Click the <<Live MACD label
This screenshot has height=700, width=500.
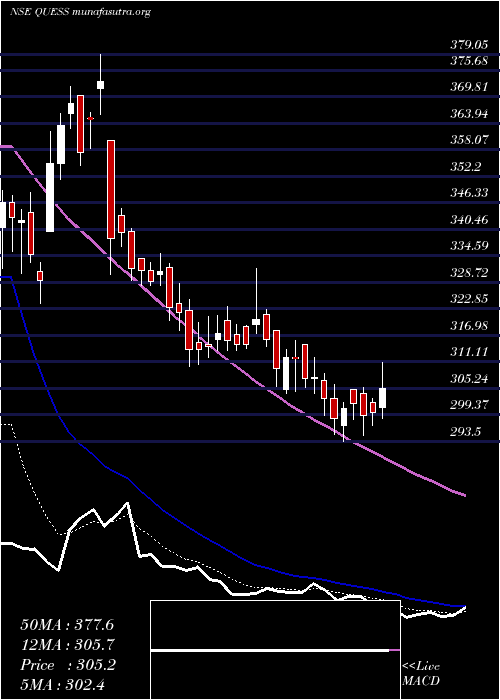(x=421, y=674)
